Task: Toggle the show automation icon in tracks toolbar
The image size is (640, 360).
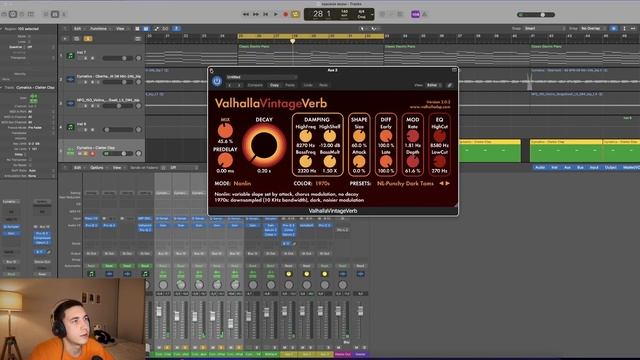Action: [156, 29]
